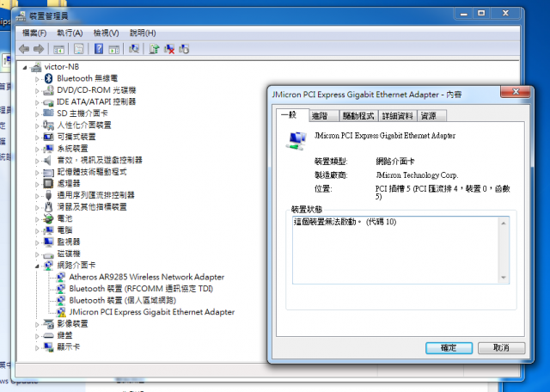Click the Bluetooth 無線電 icon
The image size is (550, 392).
(x=49, y=78)
